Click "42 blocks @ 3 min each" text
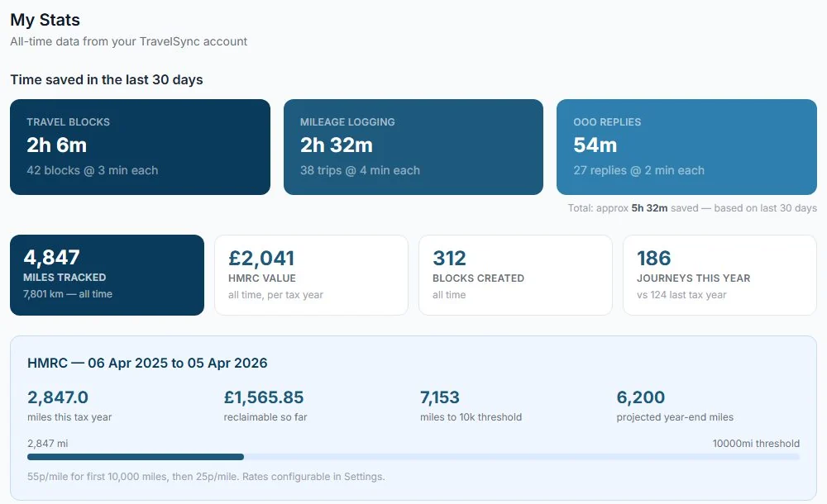Image resolution: width=827 pixels, height=504 pixels. [93, 170]
